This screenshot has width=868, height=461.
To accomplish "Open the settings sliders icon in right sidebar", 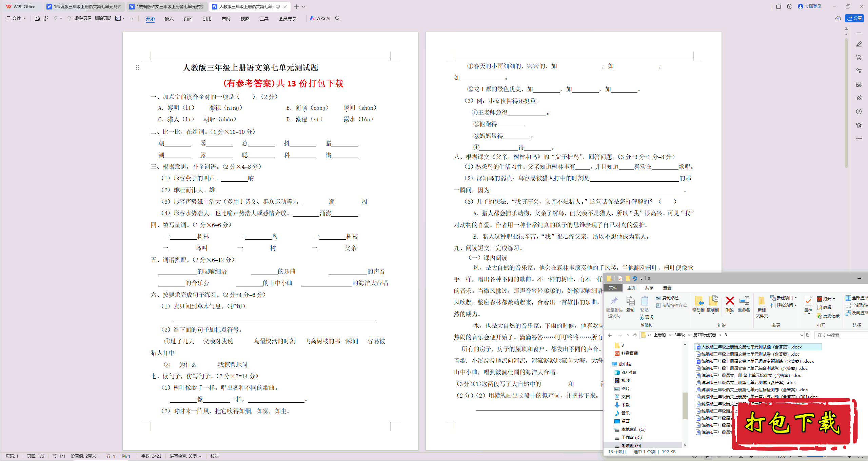I will 859,71.
